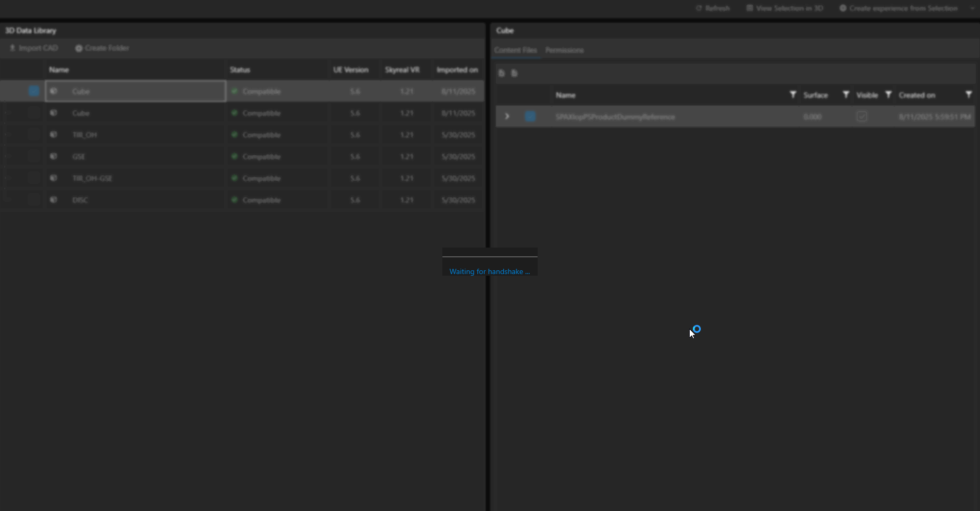Image resolution: width=980 pixels, height=511 pixels.
Task: Click the second document icon in Content Files panel
Action: click(x=514, y=73)
